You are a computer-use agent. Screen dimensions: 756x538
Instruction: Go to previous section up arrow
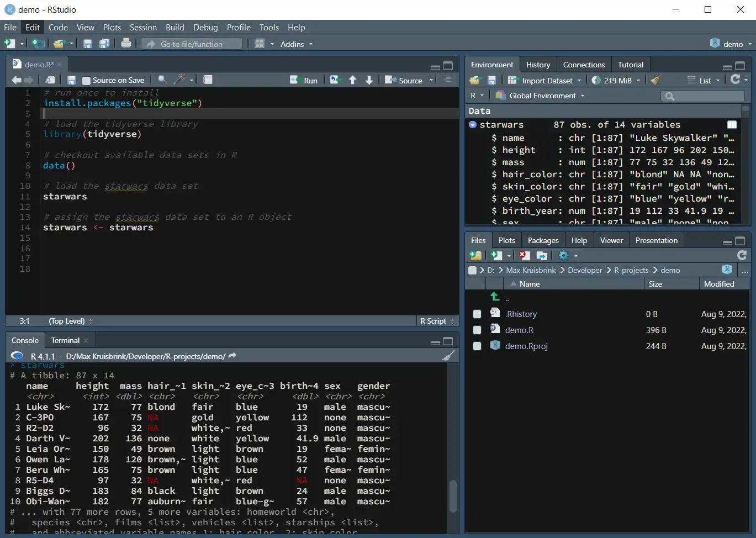(x=352, y=80)
